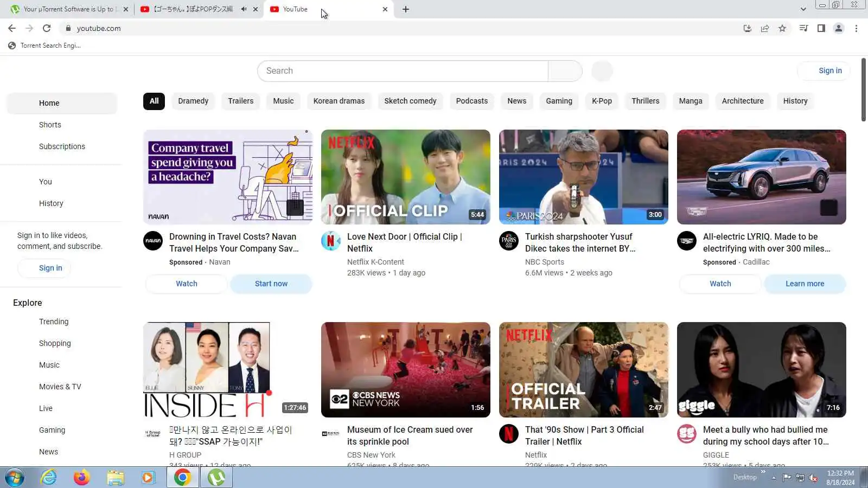868x488 pixels.
Task: Open the Museum of Ice Cream video thumbnail
Action: pos(406,370)
